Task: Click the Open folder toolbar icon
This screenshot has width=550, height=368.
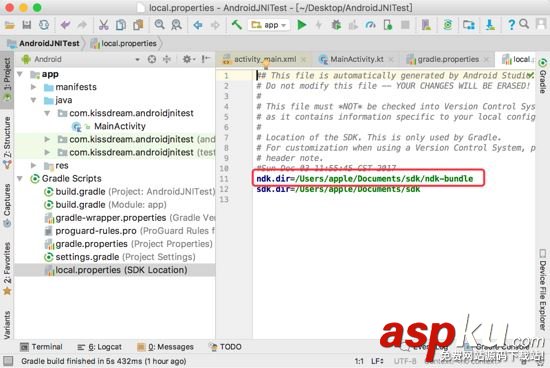Action: [10, 25]
